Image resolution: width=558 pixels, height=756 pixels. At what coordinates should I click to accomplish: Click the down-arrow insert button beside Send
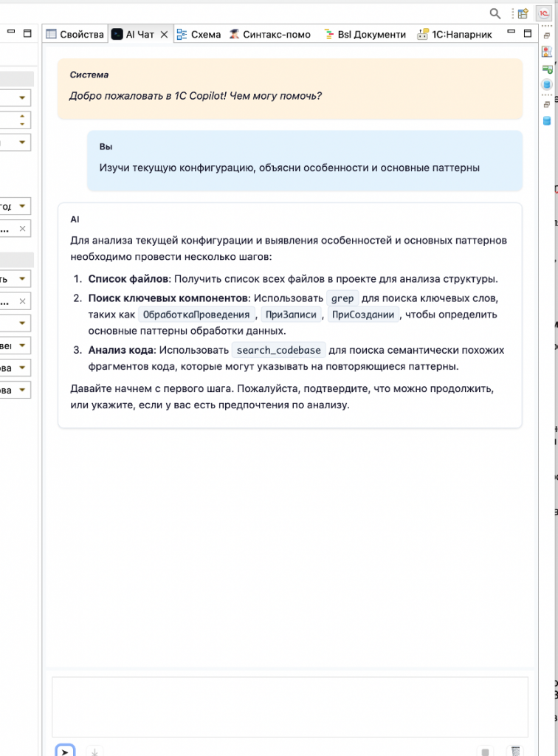[x=94, y=751]
